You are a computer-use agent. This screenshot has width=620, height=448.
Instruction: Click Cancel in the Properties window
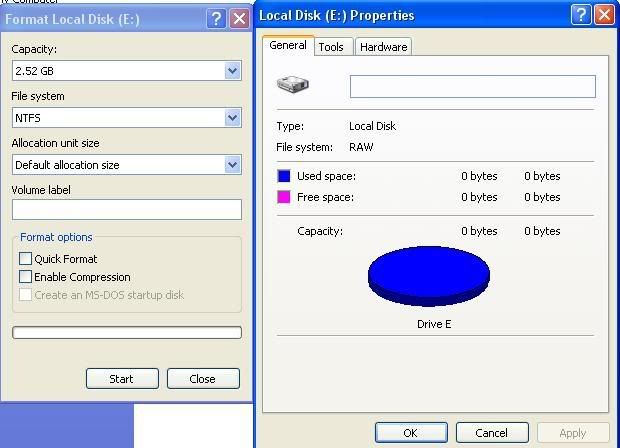click(x=492, y=433)
